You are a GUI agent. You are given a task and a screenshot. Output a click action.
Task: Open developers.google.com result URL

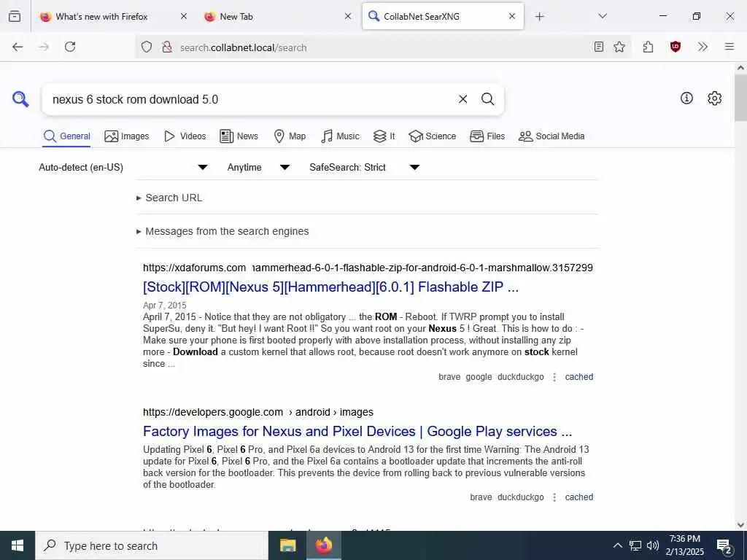click(x=258, y=412)
